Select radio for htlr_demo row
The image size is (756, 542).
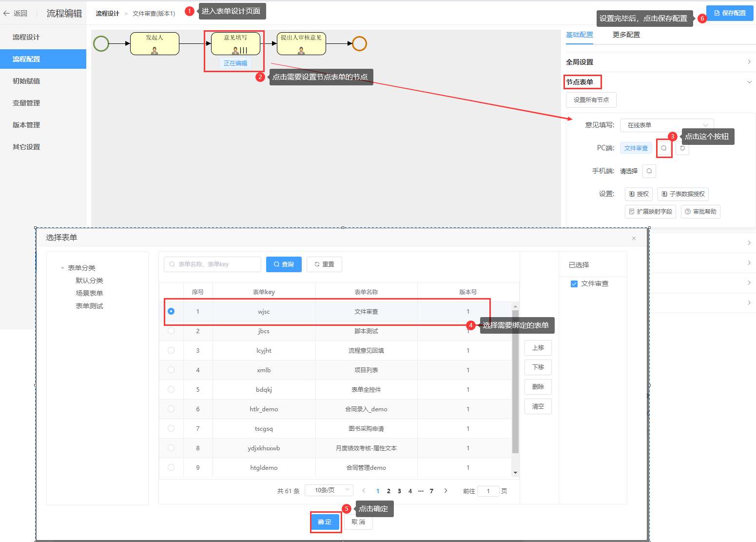pyautogui.click(x=171, y=409)
